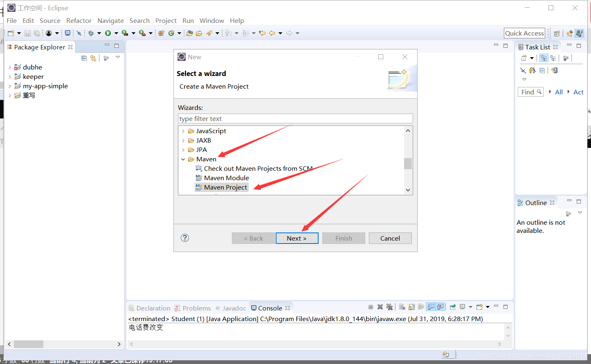Toggle Show Console on Standard Out
The image size is (591, 364).
click(431, 307)
